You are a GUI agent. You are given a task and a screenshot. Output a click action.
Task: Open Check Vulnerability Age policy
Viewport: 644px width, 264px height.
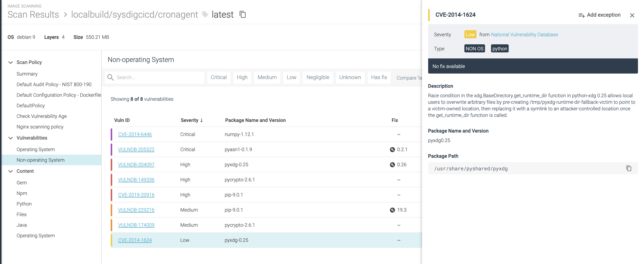42,116
